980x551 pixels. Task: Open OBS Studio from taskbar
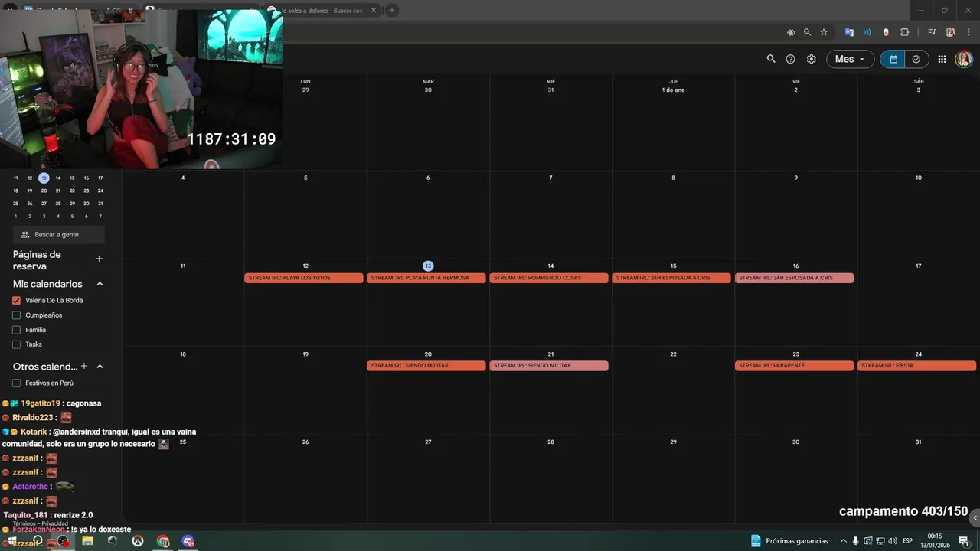pyautogui.click(x=63, y=541)
